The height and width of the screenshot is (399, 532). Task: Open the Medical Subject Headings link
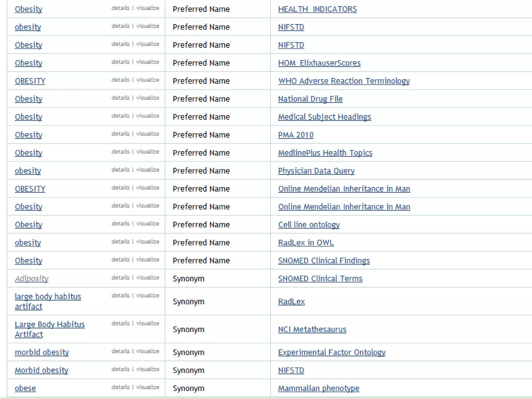324,117
